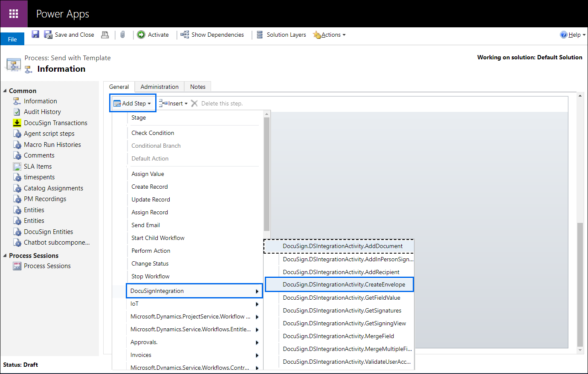Click the Help question mark icon

click(x=564, y=35)
